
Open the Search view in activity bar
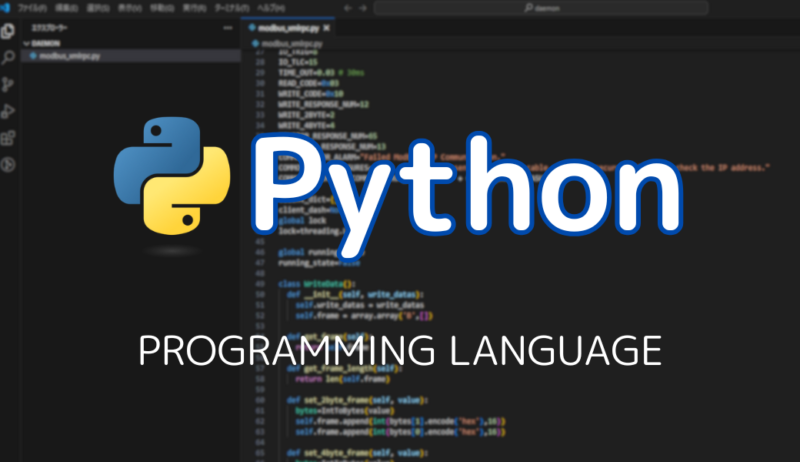pos(9,58)
